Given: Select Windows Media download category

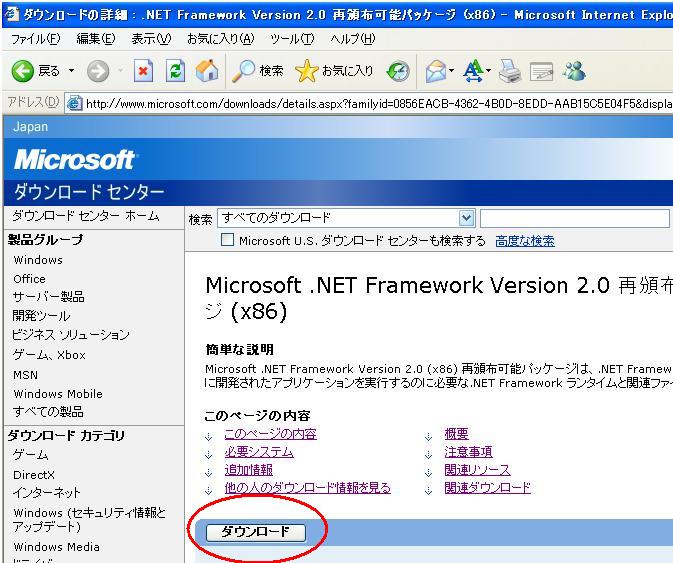Looking at the screenshot, I should pyautogui.click(x=56, y=547).
